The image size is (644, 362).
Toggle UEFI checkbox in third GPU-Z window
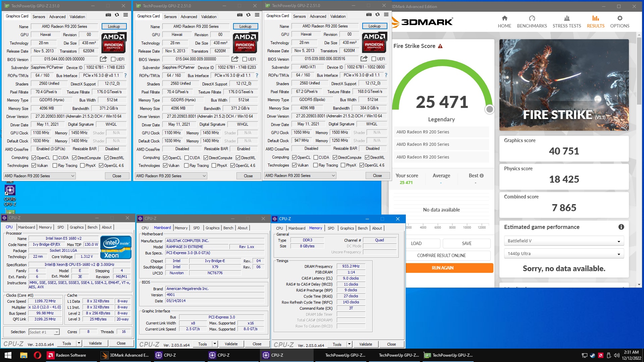point(374,59)
